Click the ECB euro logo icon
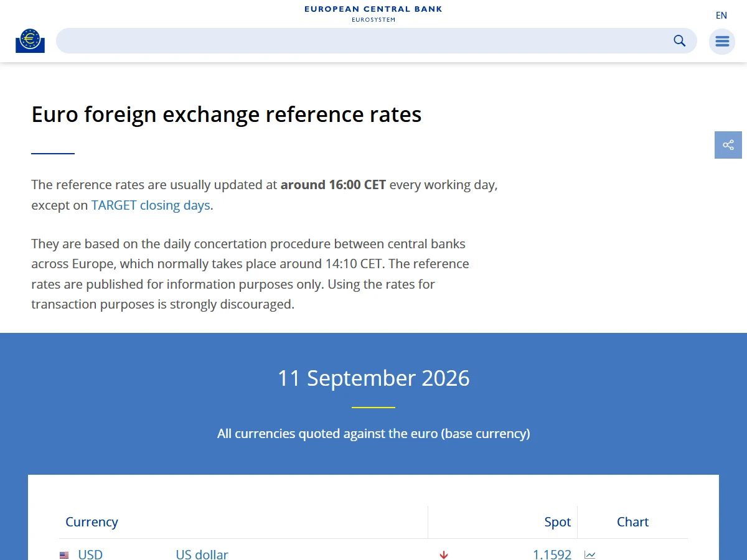 (30, 40)
